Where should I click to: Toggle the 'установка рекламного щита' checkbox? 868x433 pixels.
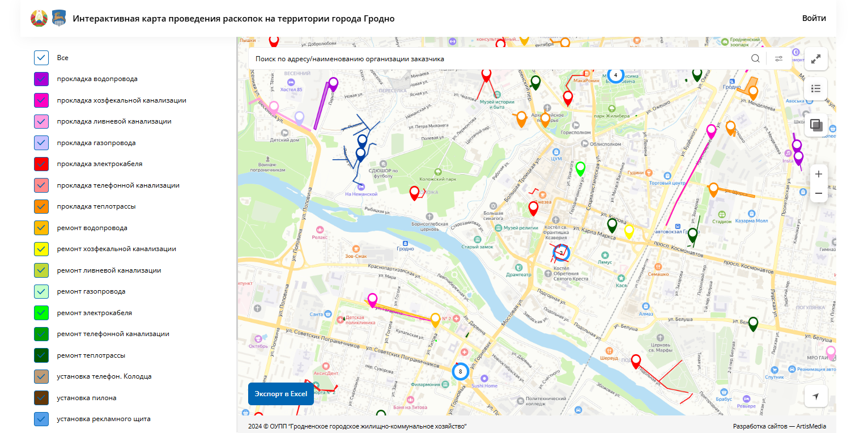(41, 419)
